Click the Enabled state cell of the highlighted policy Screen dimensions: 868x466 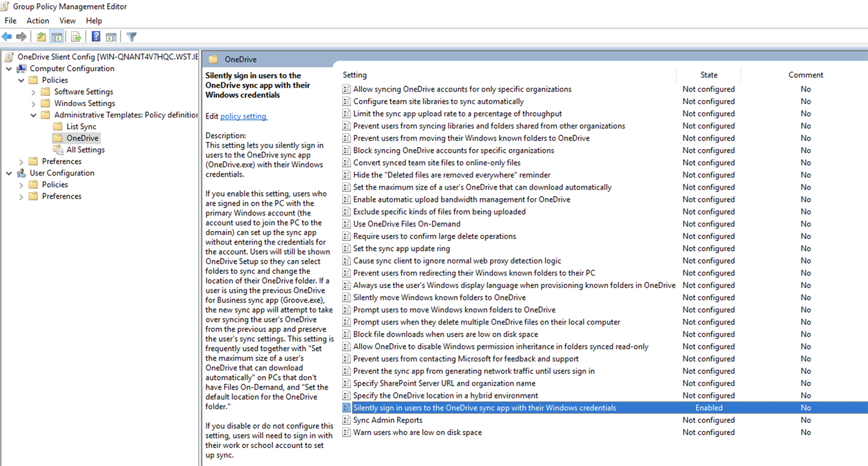708,408
